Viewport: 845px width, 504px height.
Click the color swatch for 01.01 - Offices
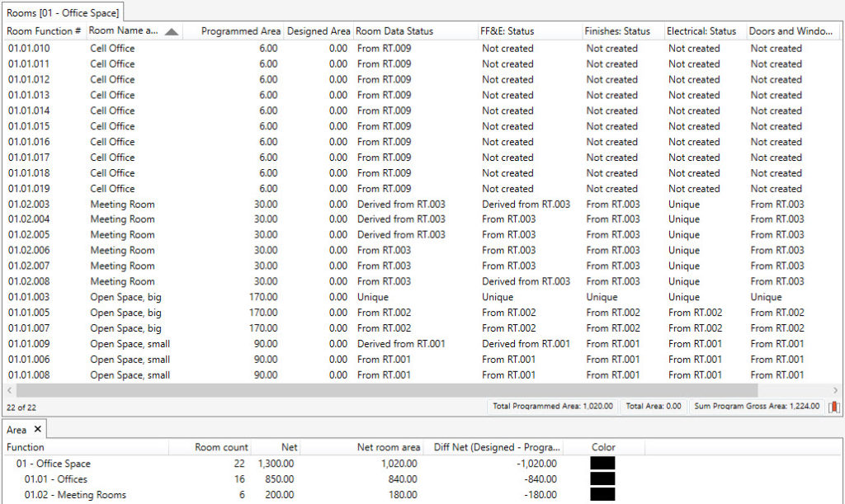(602, 479)
